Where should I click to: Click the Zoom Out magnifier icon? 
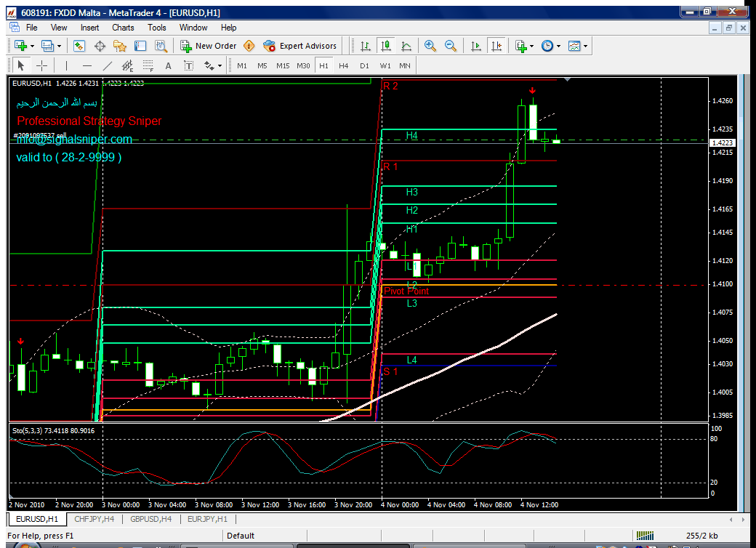(451, 46)
